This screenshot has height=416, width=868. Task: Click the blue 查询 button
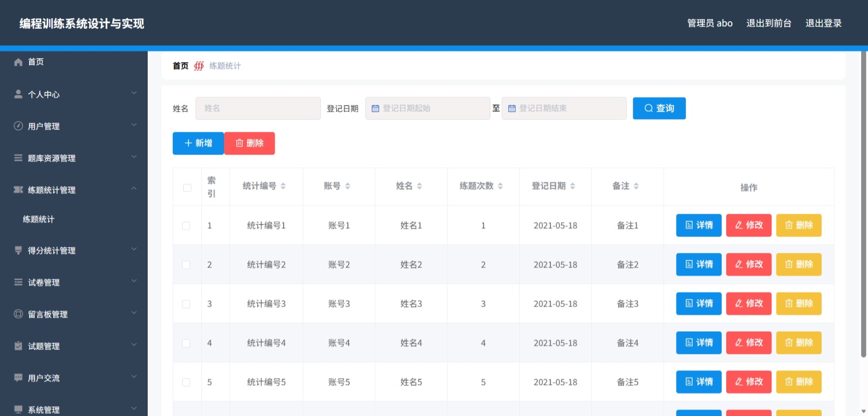pos(659,108)
